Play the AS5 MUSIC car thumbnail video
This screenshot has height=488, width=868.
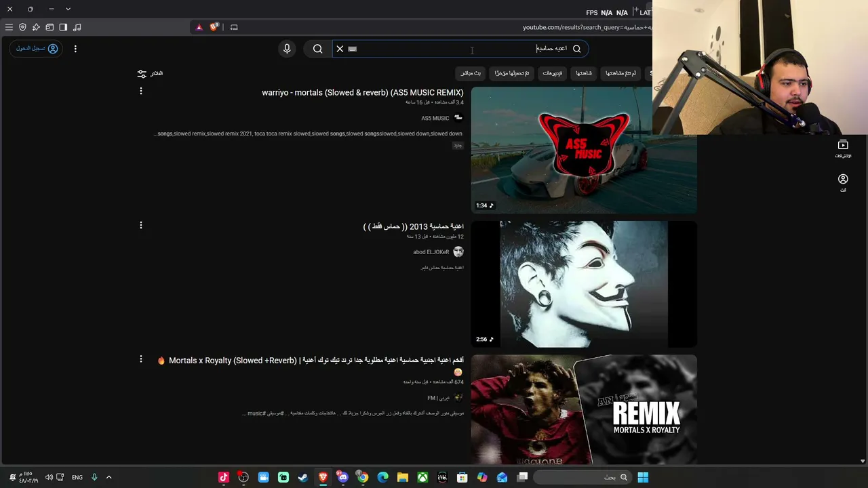[584, 150]
